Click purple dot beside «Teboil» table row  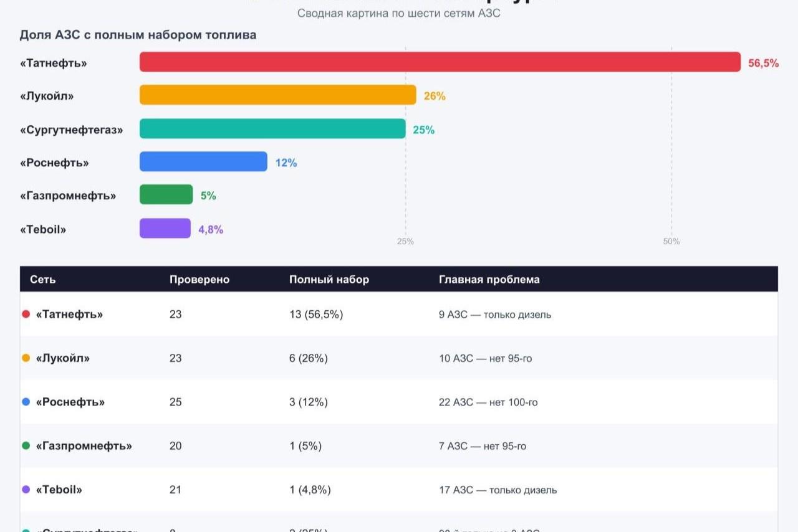point(26,490)
